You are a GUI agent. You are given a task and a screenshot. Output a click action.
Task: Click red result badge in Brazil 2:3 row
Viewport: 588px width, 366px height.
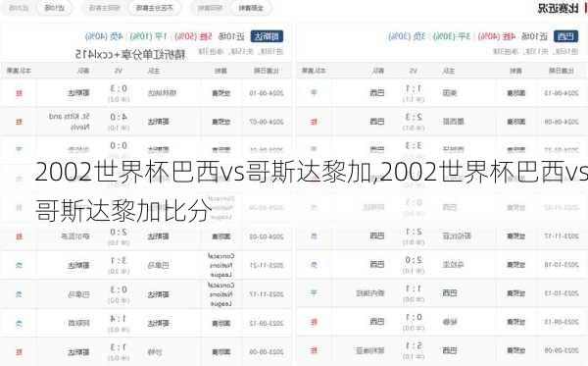[314, 122]
